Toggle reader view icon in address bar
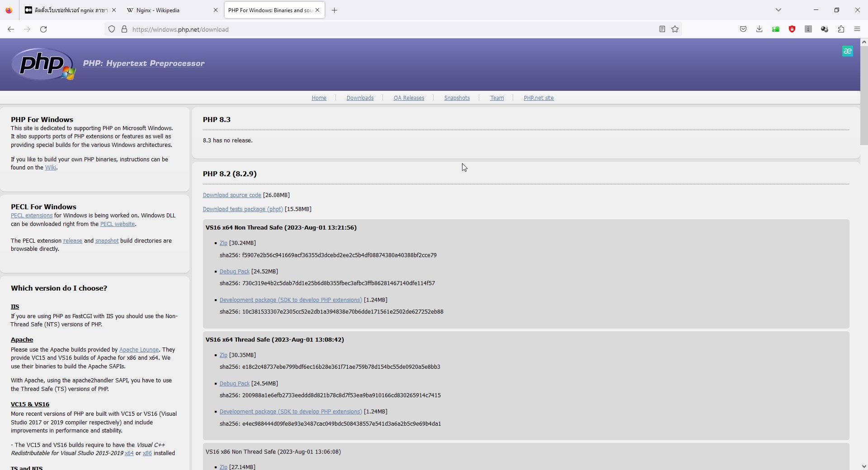The height and width of the screenshot is (470, 868). pos(662,29)
